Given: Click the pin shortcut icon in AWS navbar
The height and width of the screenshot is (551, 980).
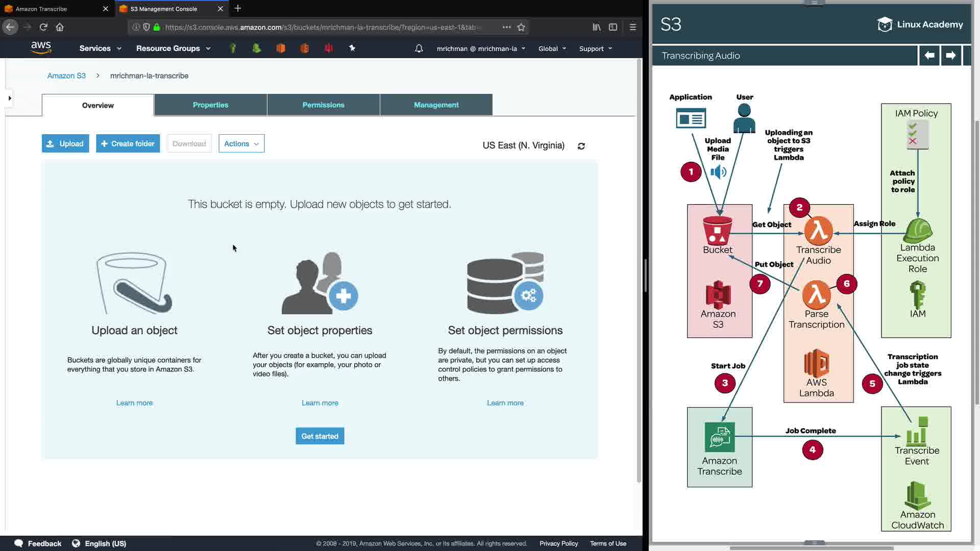Looking at the screenshot, I should pos(352,48).
